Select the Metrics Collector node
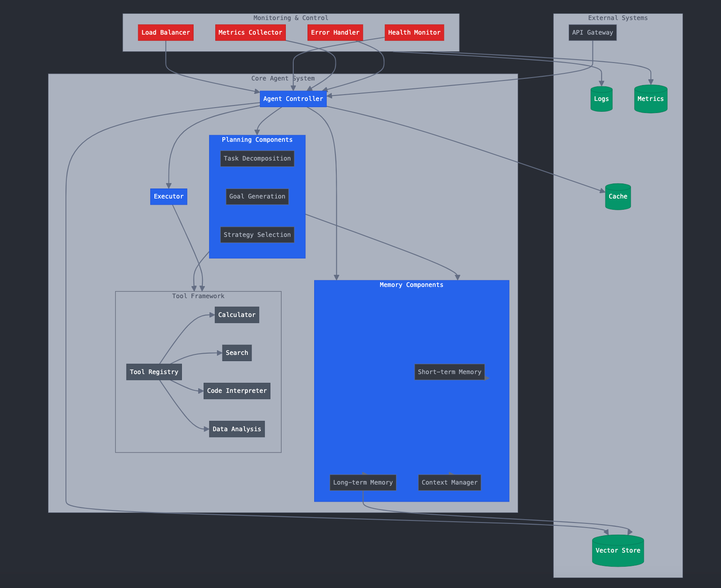Viewport: 721px width, 588px height. (x=250, y=33)
